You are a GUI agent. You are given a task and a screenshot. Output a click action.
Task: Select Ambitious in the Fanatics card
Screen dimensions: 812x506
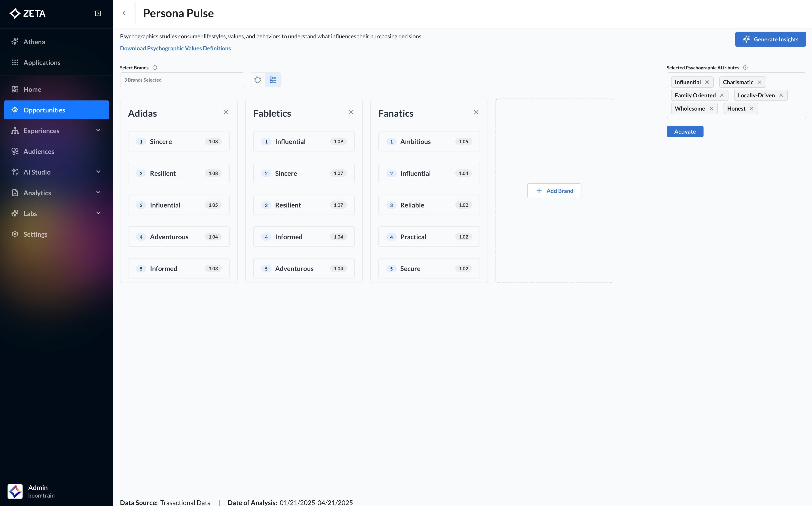coord(429,142)
